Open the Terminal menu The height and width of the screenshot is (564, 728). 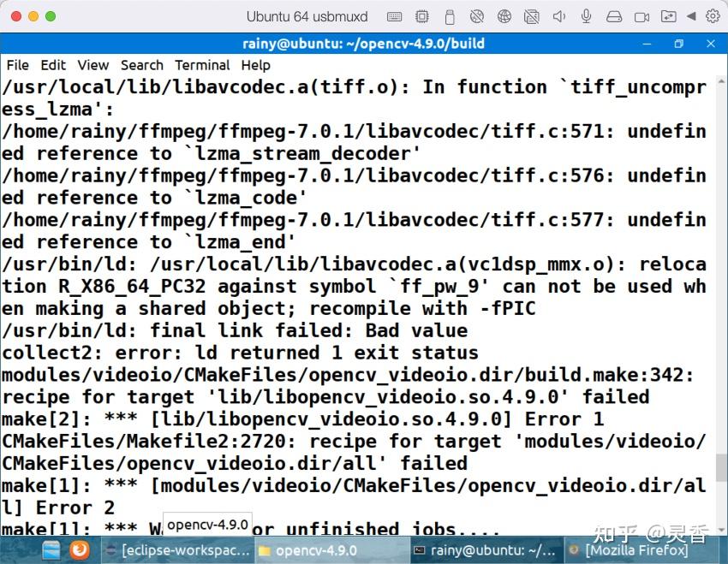[202, 65]
